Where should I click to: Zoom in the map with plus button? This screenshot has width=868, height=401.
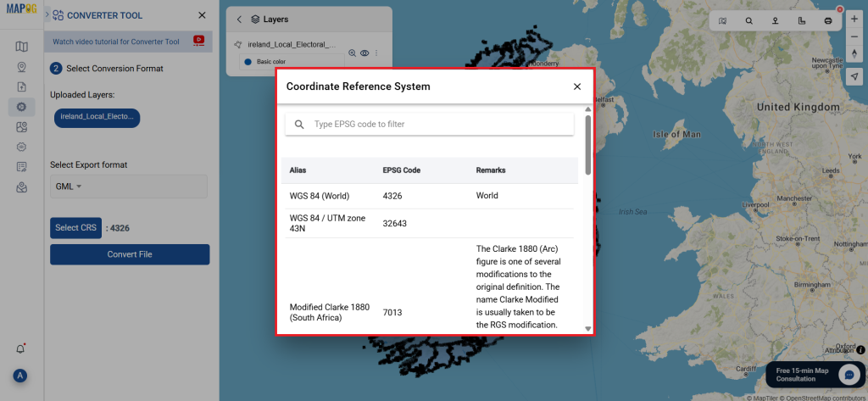(x=854, y=19)
